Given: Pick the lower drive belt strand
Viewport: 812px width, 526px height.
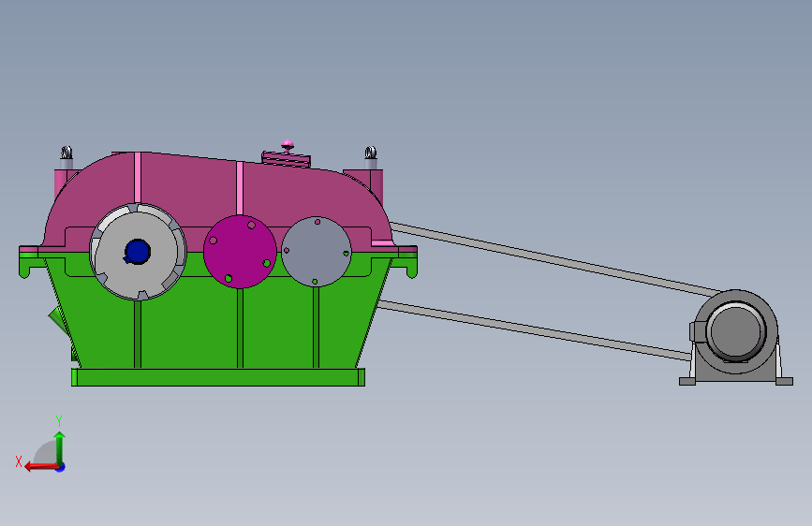Looking at the screenshot, I should point(534,329).
